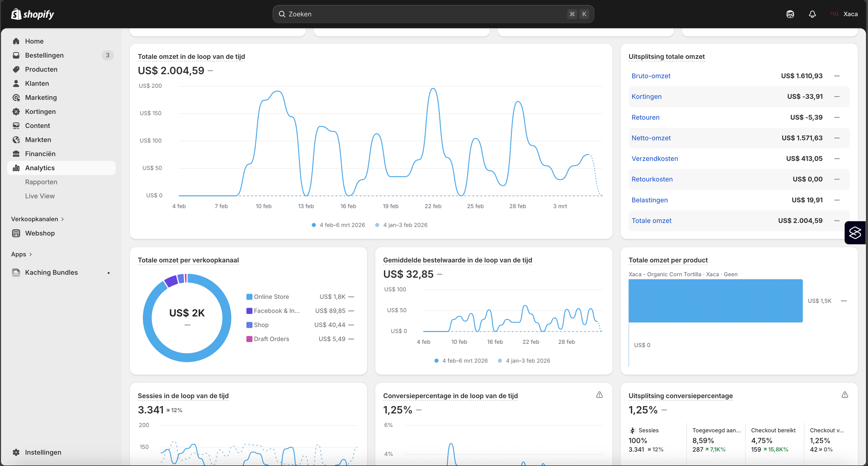Click the floating black layered-logo widget
Image resolution: width=868 pixels, height=466 pixels.
pyautogui.click(x=855, y=233)
